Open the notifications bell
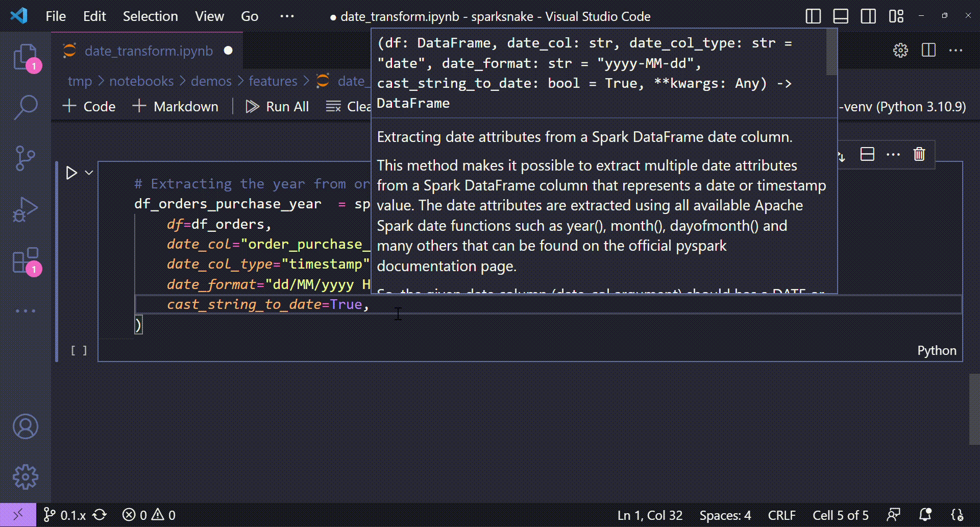Screen dimensions: 980x527 tap(925, 515)
